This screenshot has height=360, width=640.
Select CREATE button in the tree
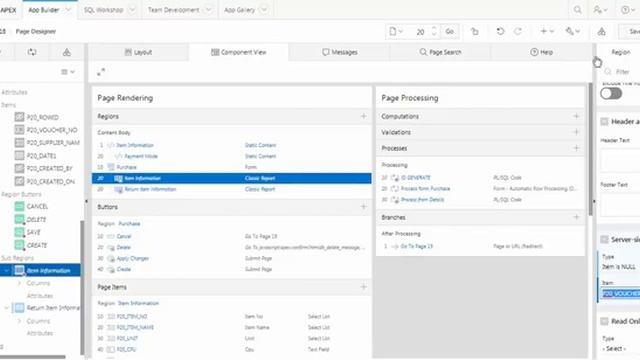point(37,245)
